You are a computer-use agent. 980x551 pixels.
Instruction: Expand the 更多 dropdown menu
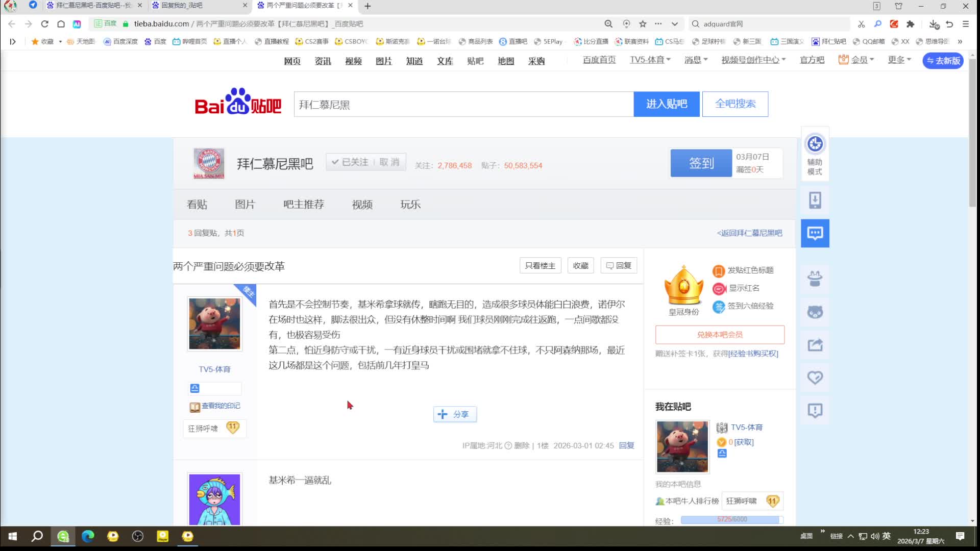point(899,60)
